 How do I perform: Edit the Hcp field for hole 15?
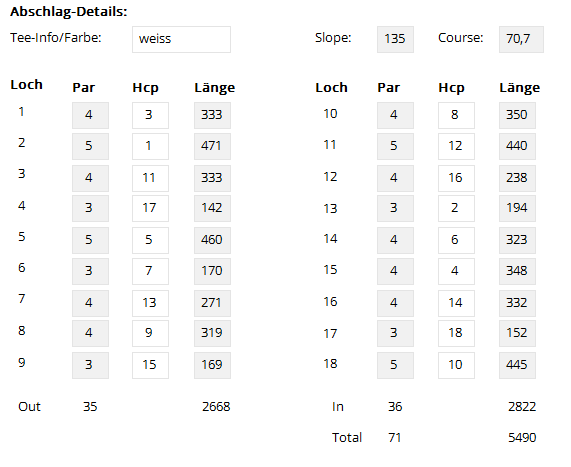click(456, 271)
